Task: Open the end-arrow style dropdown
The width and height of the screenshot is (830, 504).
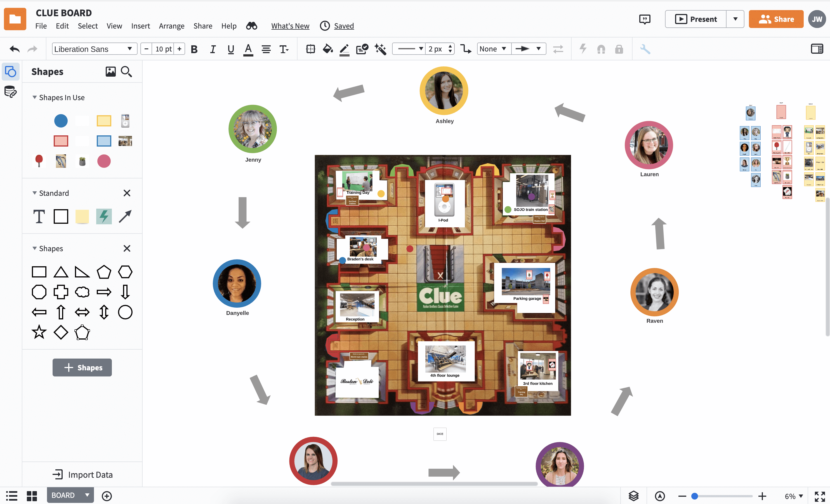Action: [x=529, y=49]
